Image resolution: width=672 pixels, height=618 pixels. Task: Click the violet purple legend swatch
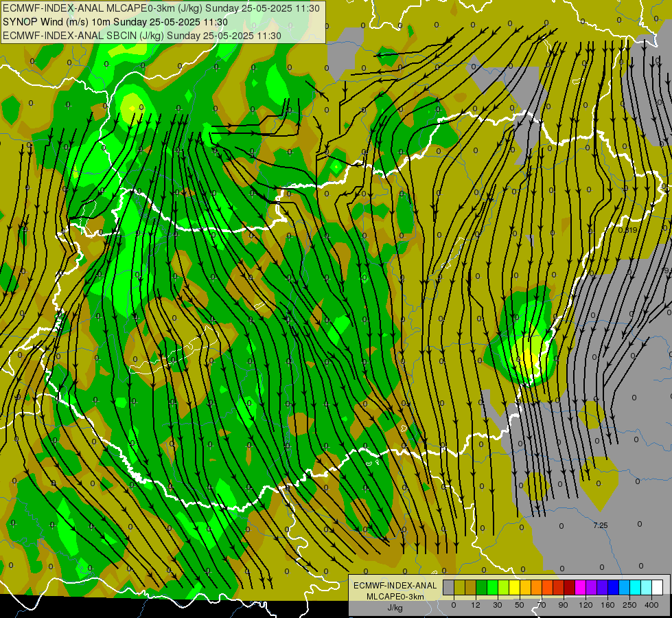click(592, 588)
